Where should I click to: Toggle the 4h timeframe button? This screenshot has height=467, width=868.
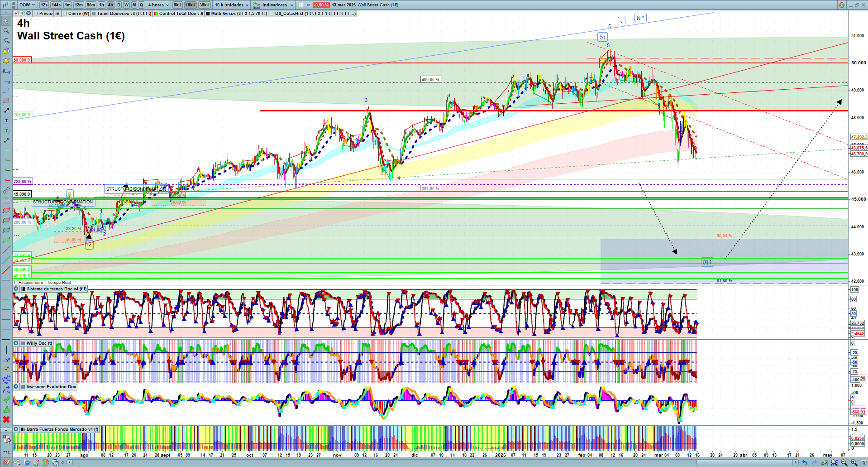click(x=110, y=5)
